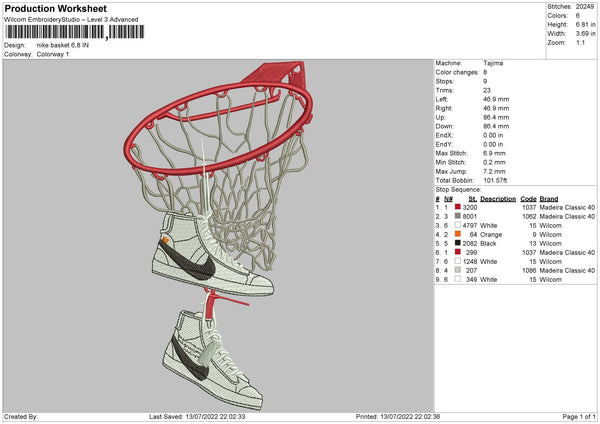600x424 pixels.
Task: Click the 'Colorway 1' value
Action: [x=53, y=54]
